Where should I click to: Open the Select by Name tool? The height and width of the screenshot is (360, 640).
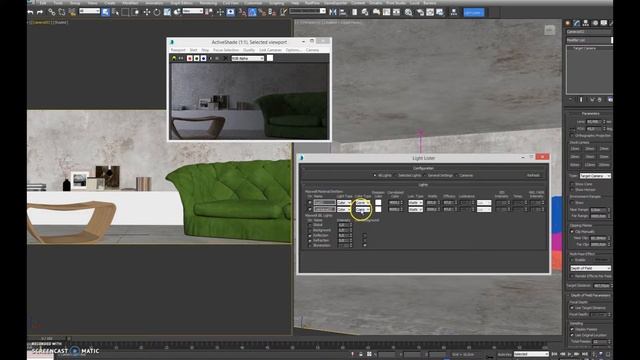116,12
